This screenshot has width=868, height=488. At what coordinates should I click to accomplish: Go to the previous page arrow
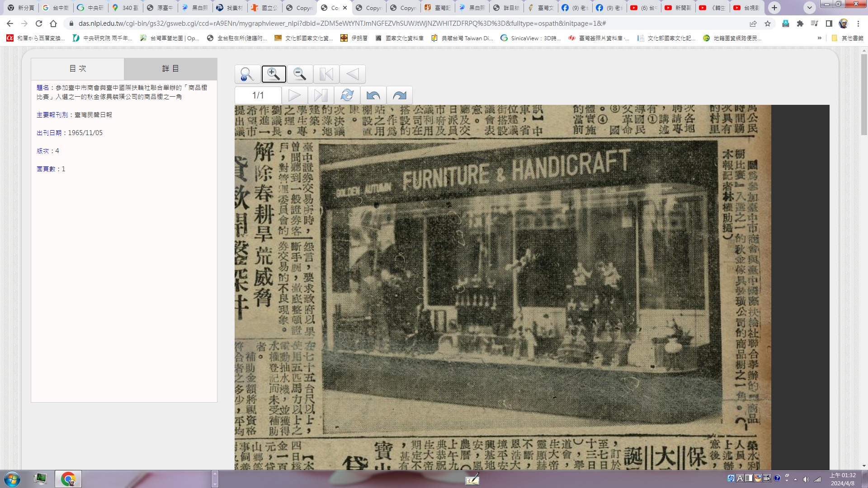click(x=352, y=74)
